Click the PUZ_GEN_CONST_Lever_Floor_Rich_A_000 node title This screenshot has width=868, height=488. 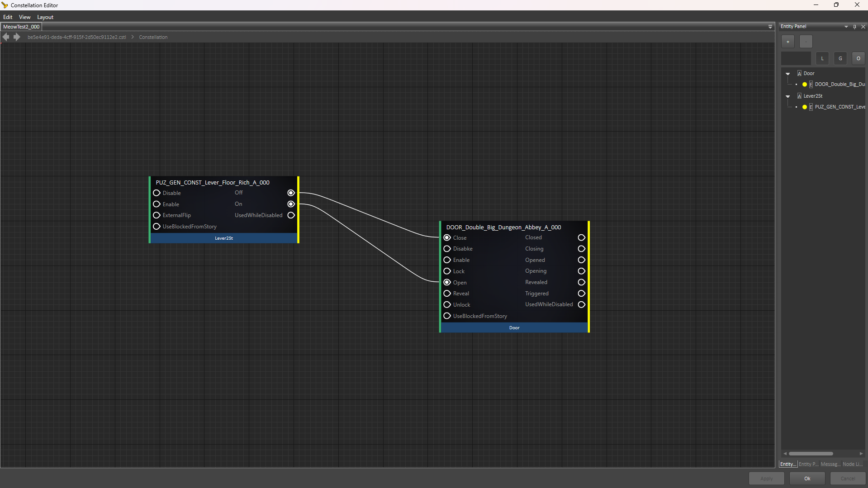pos(213,183)
